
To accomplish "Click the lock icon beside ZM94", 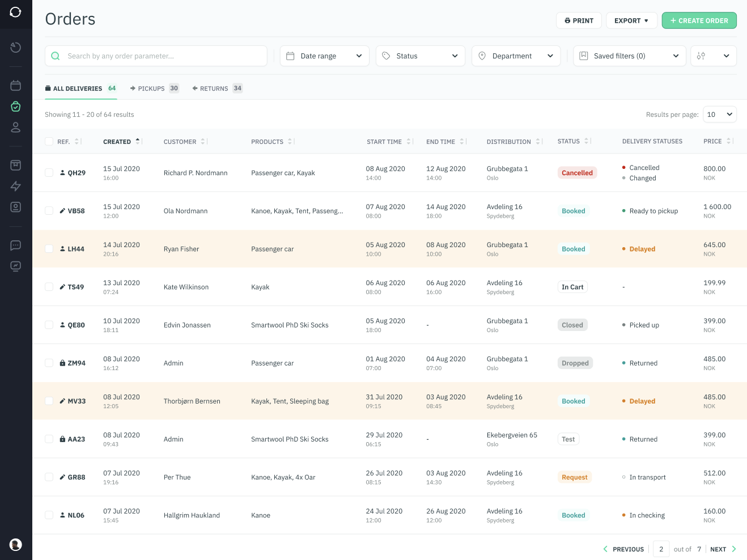I will (x=62, y=363).
